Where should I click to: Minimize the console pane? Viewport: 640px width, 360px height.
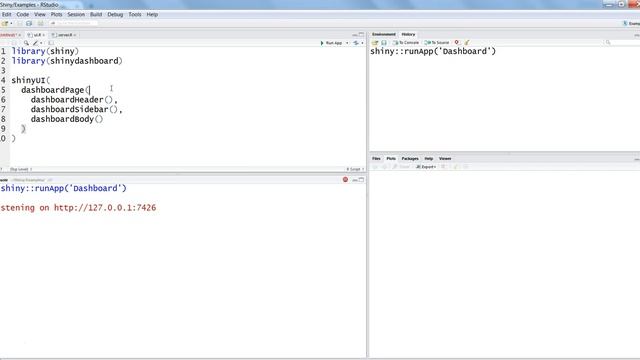point(355,180)
